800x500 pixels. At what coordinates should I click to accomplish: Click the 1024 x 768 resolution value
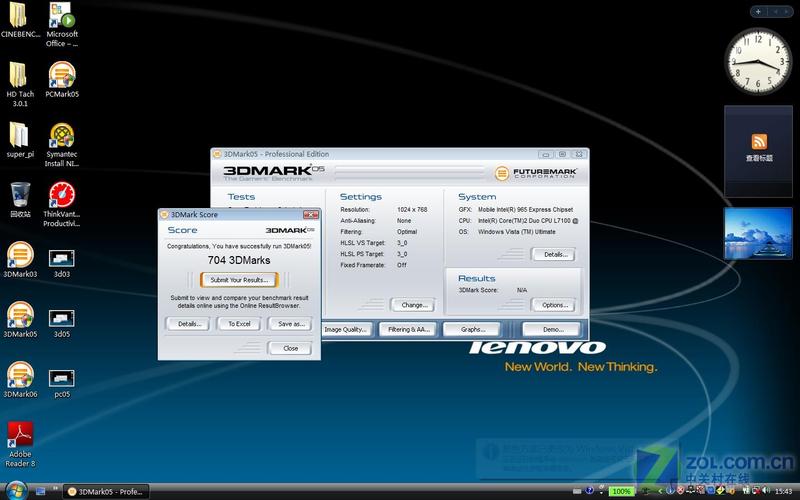click(x=412, y=210)
